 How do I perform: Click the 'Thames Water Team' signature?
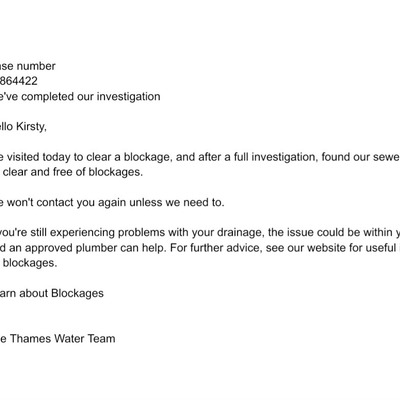click(62, 339)
